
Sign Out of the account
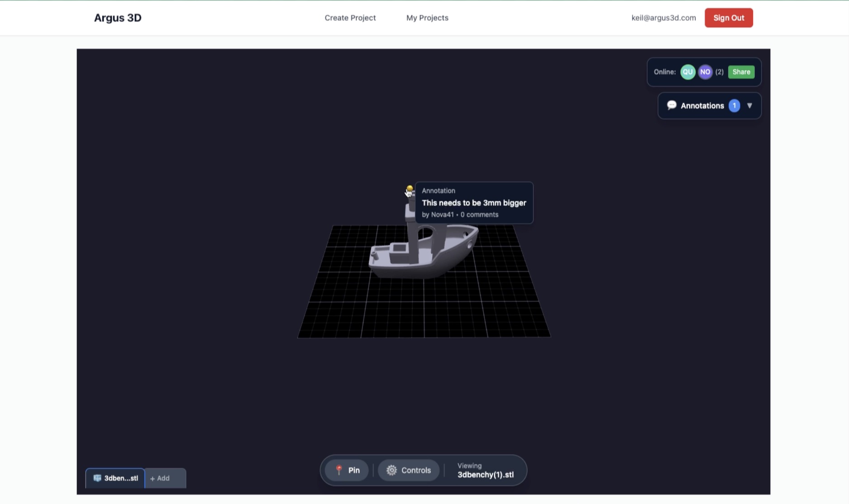[x=729, y=18]
